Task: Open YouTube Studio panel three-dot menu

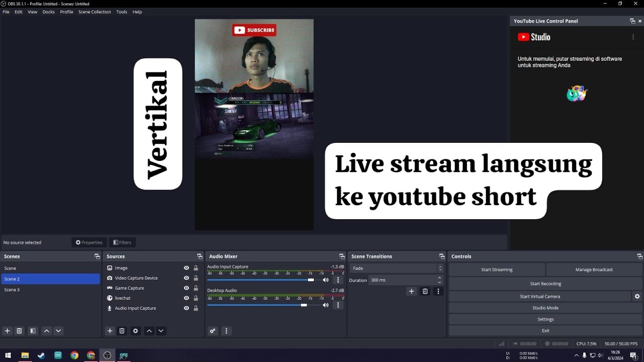Action: 633,37
